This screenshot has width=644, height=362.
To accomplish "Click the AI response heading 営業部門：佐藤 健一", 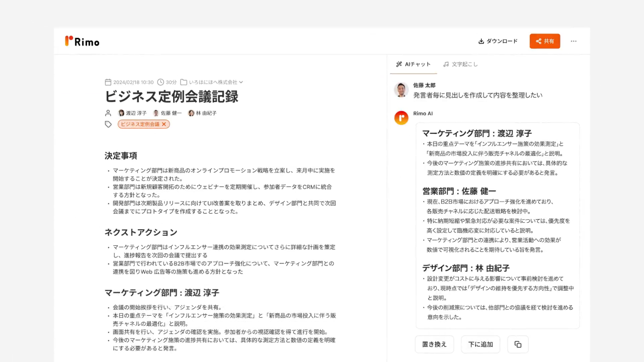I will [459, 192].
